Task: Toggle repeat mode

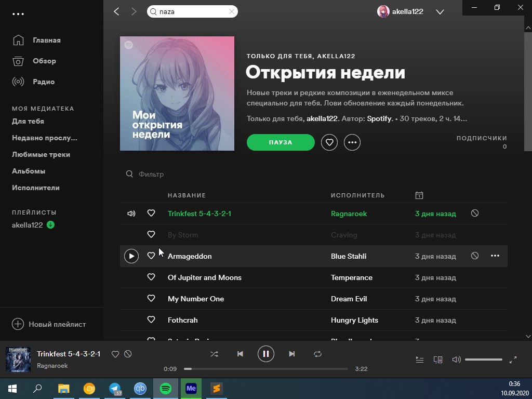Action: tap(317, 354)
